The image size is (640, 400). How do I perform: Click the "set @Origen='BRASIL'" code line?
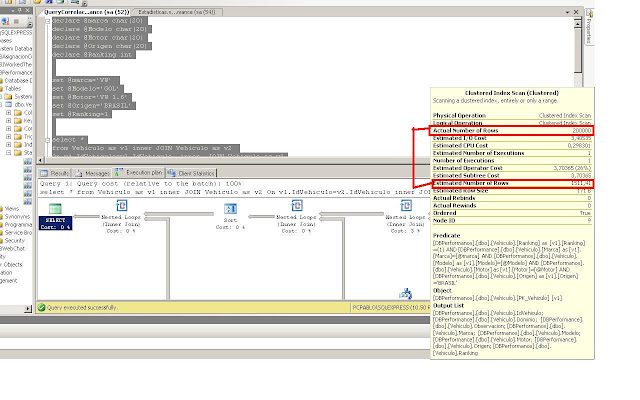pyautogui.click(x=93, y=106)
